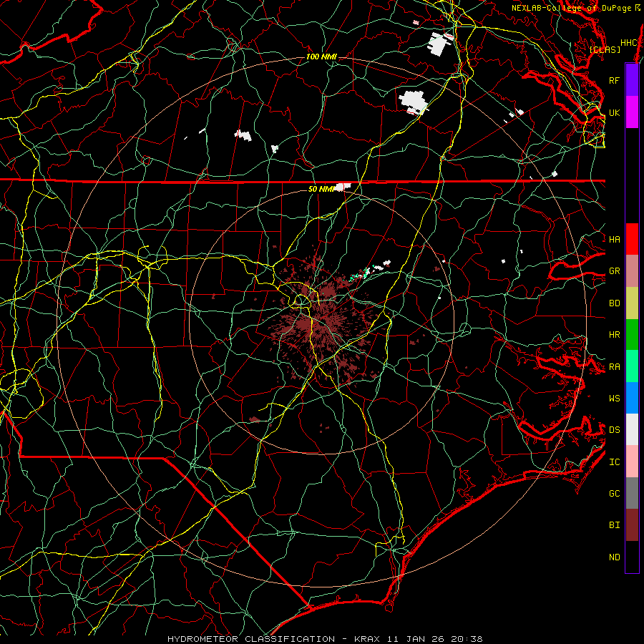This screenshot has height=644, width=644.
Task: Select the light pink IC legend swatch
Action: click(x=632, y=462)
